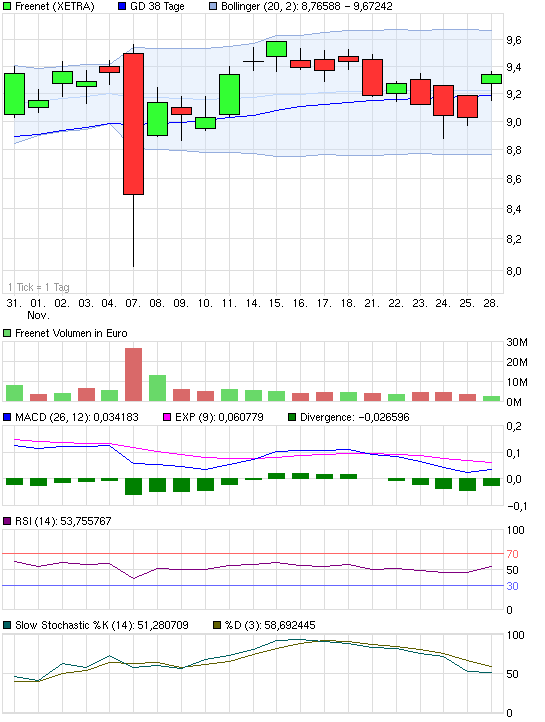Image resolution: width=545 pixels, height=722 pixels.
Task: Click the GD 38 Tage legend label
Action: (x=157, y=6)
